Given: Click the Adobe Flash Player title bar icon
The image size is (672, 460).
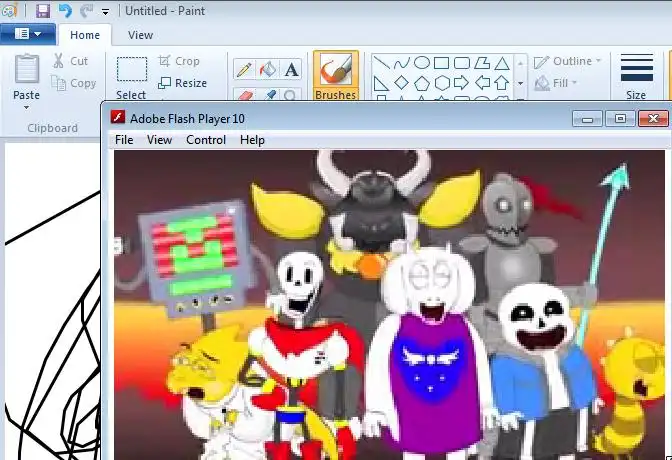Looking at the screenshot, I should click(118, 117).
